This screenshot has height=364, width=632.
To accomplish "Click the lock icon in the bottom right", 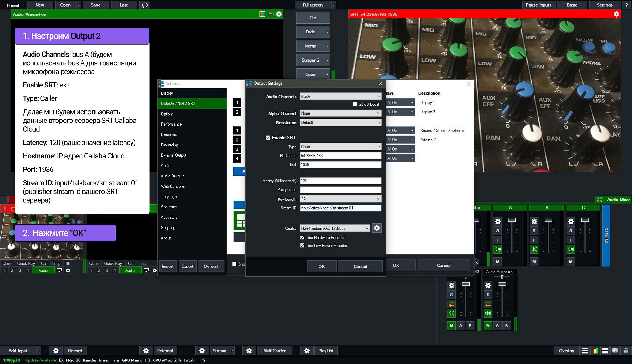I will tap(625, 351).
